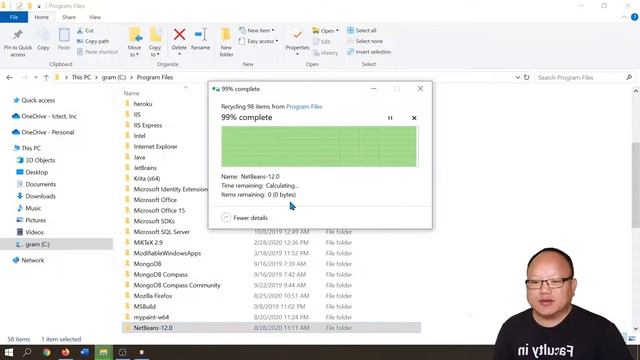Cancel the recycling operation with X
This screenshot has width=640, height=360.
click(414, 118)
